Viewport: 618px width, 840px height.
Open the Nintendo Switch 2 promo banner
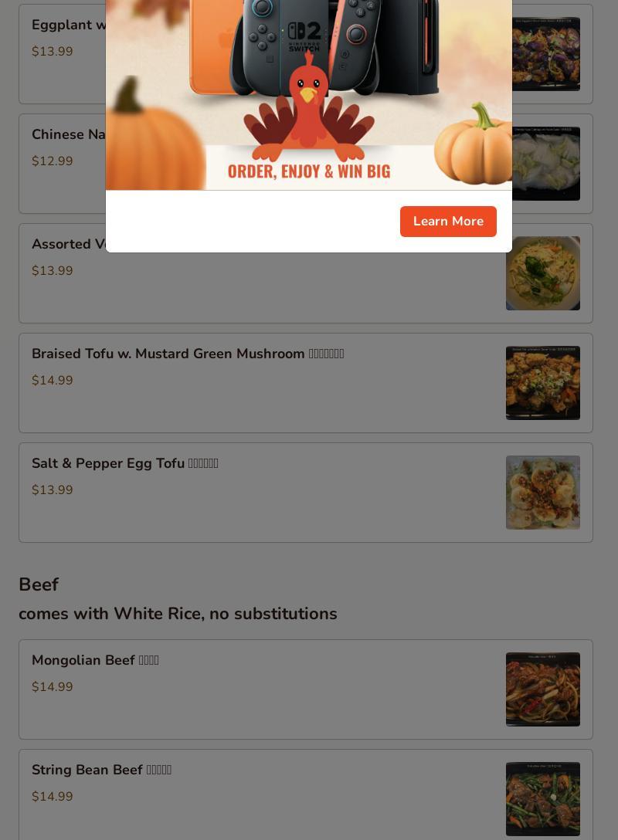click(x=309, y=95)
